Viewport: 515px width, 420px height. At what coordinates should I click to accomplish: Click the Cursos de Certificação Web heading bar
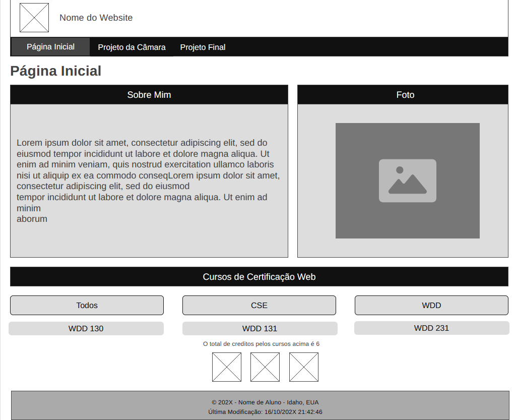pyautogui.click(x=259, y=277)
